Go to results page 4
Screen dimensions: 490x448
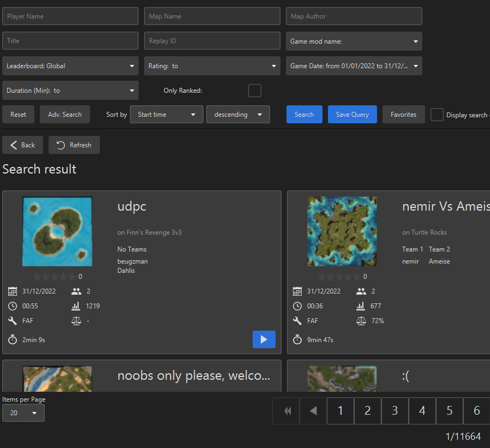(422, 410)
